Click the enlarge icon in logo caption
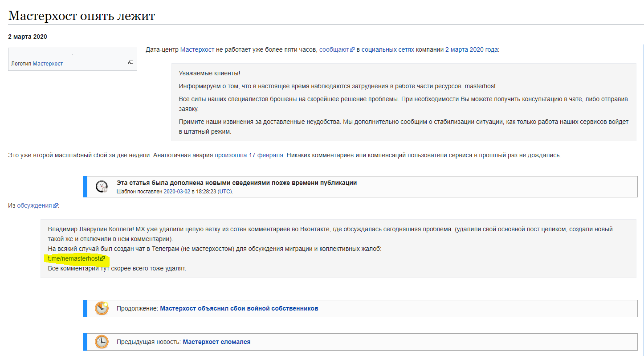644x356 pixels. point(130,63)
